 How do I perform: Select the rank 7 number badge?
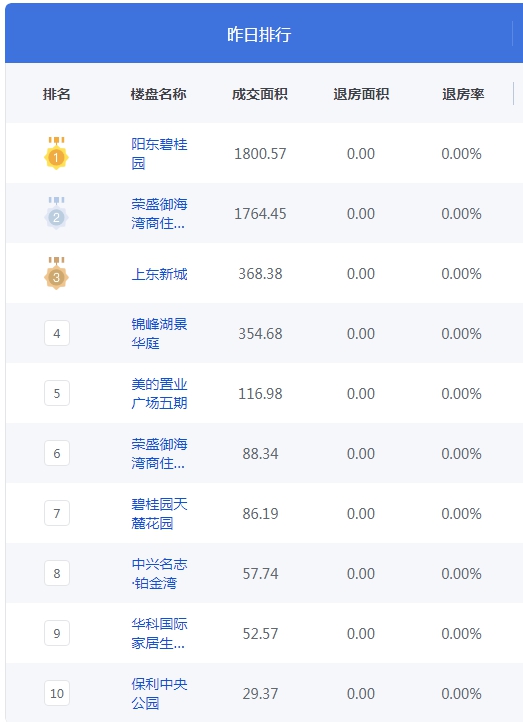pos(57,513)
